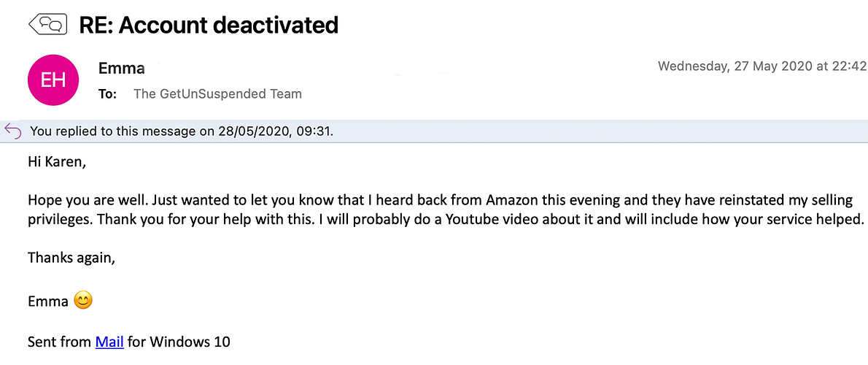Click the pink EH sender avatar
Viewport: 868px width, 365px height.
(53, 80)
